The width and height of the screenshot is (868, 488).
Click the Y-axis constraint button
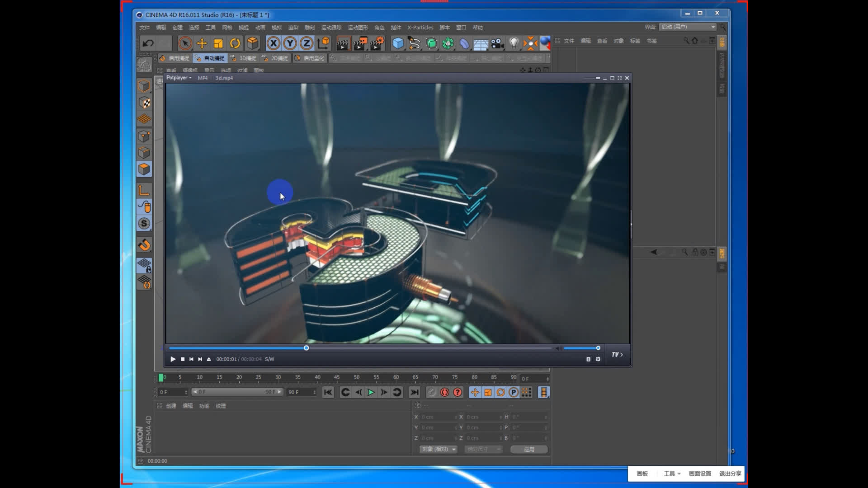(x=289, y=42)
